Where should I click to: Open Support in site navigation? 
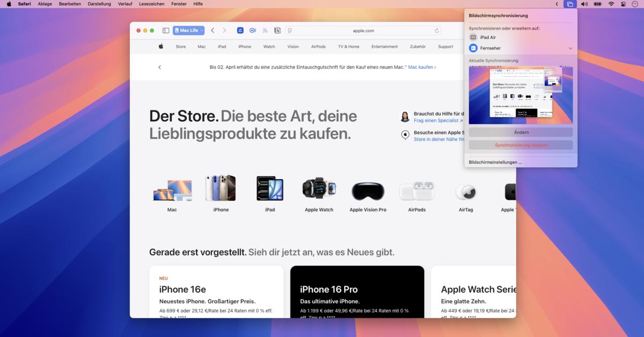(445, 47)
